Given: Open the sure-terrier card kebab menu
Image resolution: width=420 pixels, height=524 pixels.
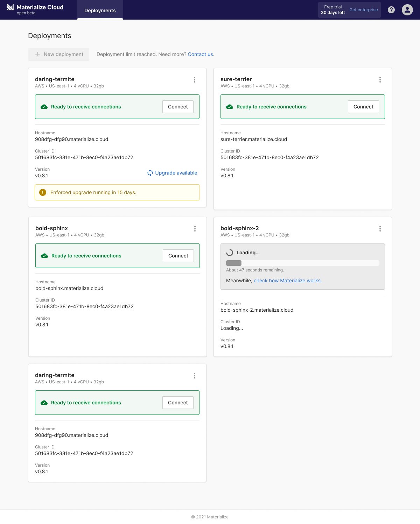Looking at the screenshot, I should pos(380,80).
